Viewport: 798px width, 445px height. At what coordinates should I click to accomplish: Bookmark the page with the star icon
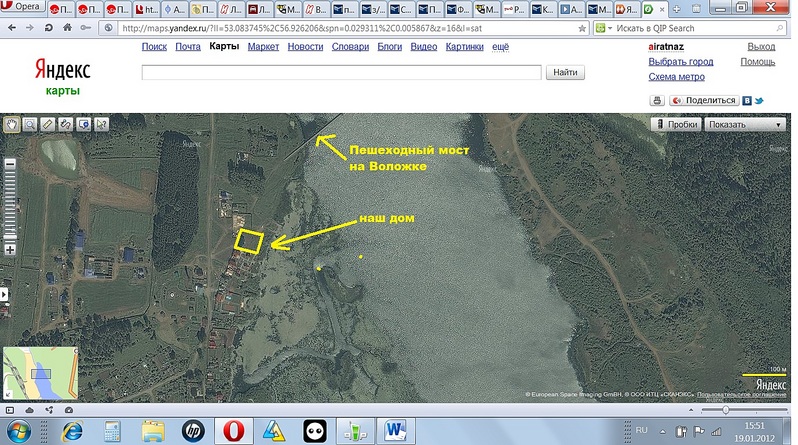(x=582, y=29)
